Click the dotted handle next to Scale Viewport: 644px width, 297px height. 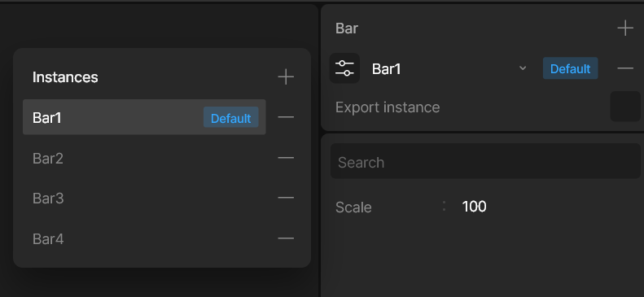point(444,206)
